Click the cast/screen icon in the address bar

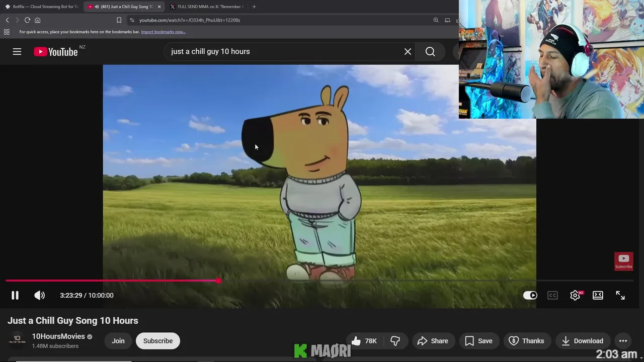pos(447,20)
